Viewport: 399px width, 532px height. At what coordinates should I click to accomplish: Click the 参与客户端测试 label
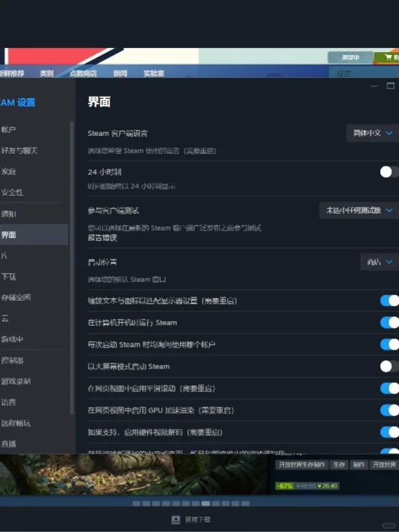114,211
